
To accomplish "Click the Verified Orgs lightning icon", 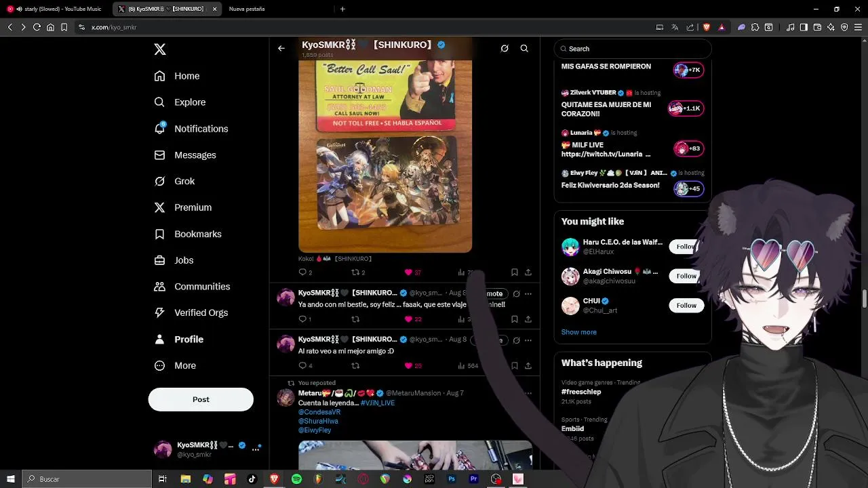I will coord(159,312).
